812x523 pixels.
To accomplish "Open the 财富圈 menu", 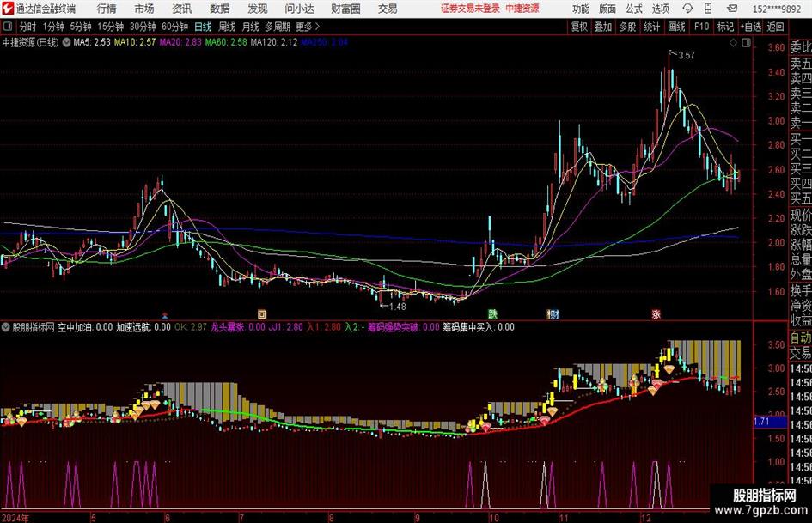I will (x=346, y=9).
